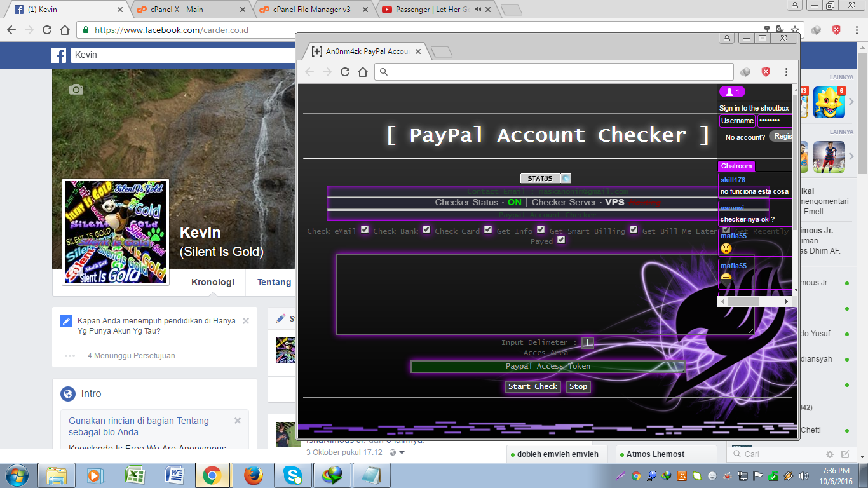Click the Paypal Access Token field
The image size is (868, 488).
pyautogui.click(x=548, y=367)
